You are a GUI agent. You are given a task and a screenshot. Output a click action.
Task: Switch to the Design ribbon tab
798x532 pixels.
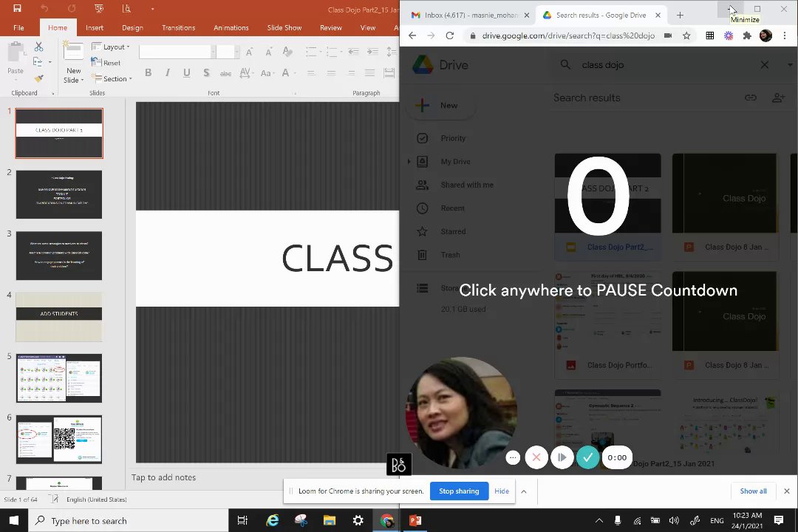(x=132, y=27)
